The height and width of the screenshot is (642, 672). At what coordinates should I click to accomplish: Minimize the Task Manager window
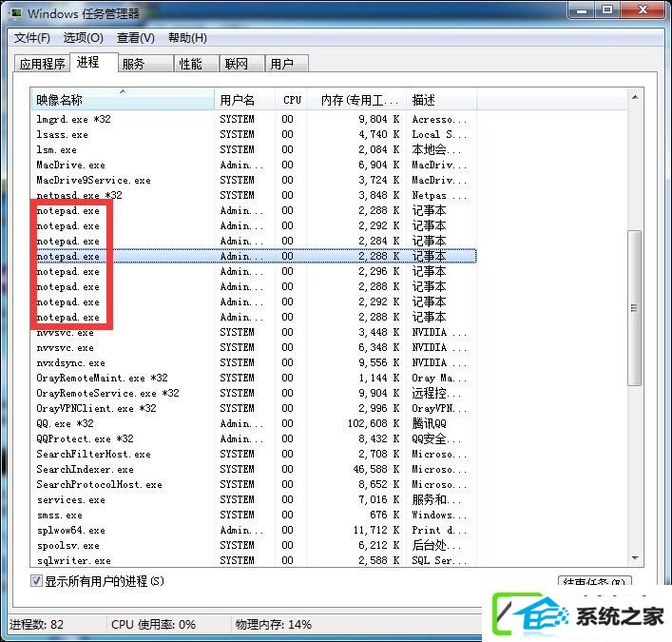tap(582, 10)
